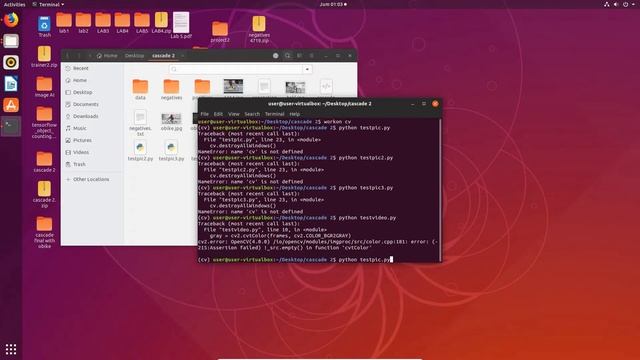
Task: Click the Files search input field
Action: (237, 69)
